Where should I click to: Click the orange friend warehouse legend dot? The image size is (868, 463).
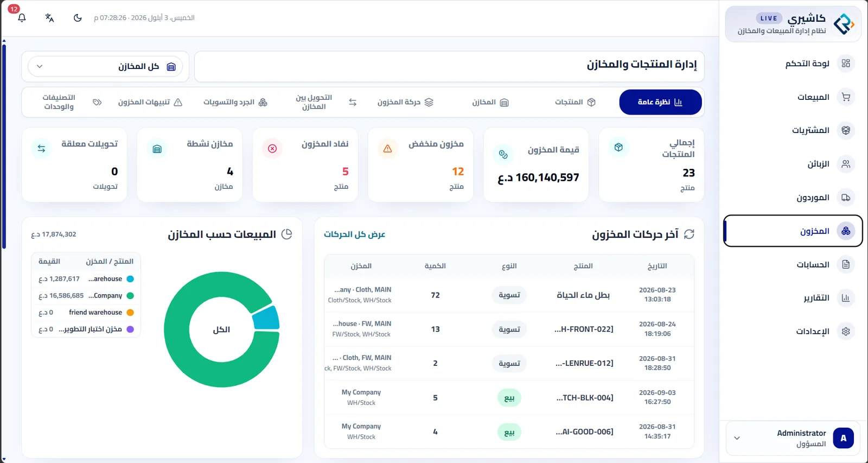click(x=130, y=313)
